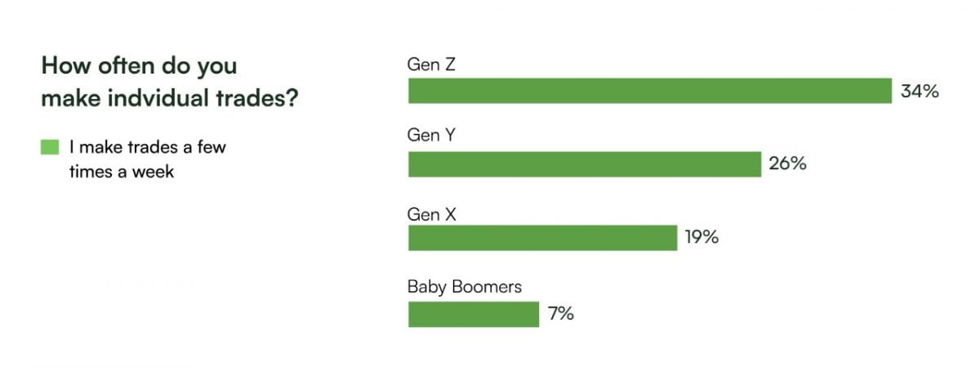Click the 'make indvidual trades?' title line

[x=169, y=98]
